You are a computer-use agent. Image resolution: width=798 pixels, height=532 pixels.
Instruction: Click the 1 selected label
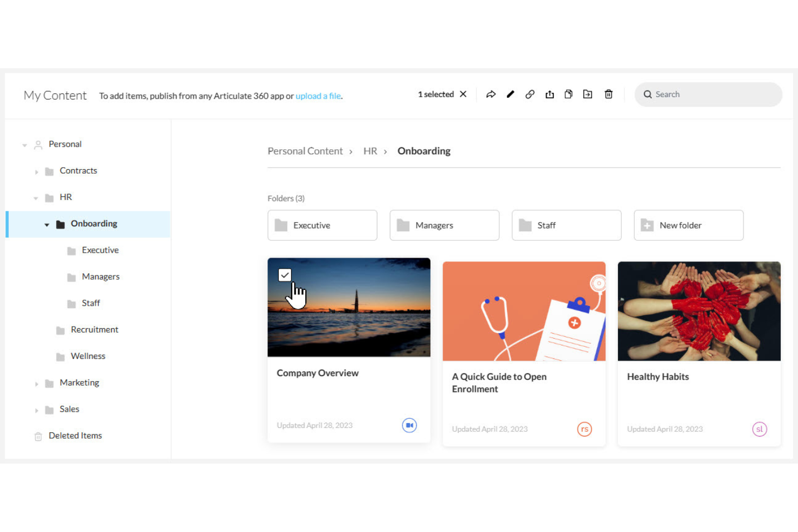436,94
